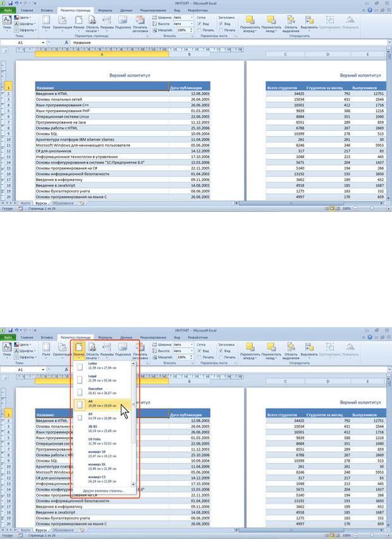Open Главная tab in upper Excel window
Image resolution: width=392 pixels, height=539 pixels.
27,10
